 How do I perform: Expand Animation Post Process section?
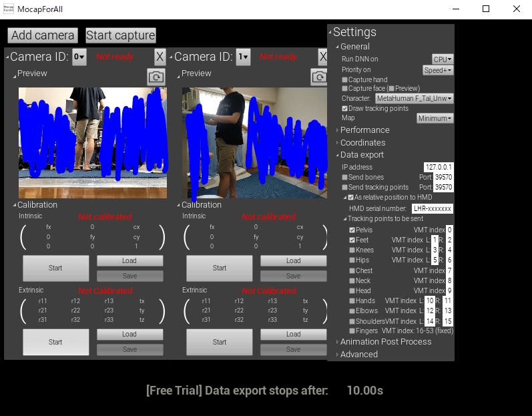pyautogui.click(x=337, y=342)
